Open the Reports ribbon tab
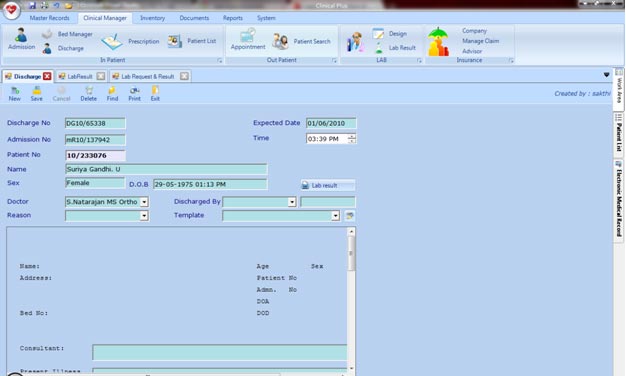 pyautogui.click(x=233, y=18)
